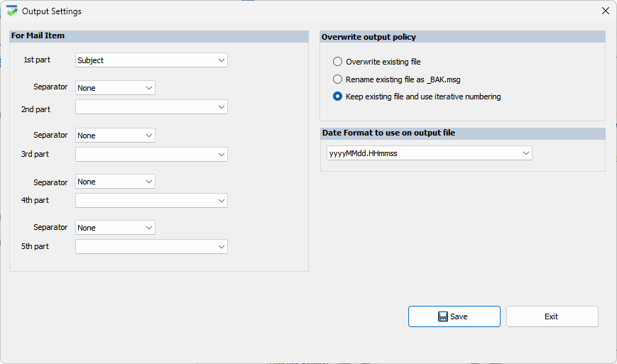Click the Output Settings app icon
Image resolution: width=617 pixels, height=364 pixels.
pos(11,11)
